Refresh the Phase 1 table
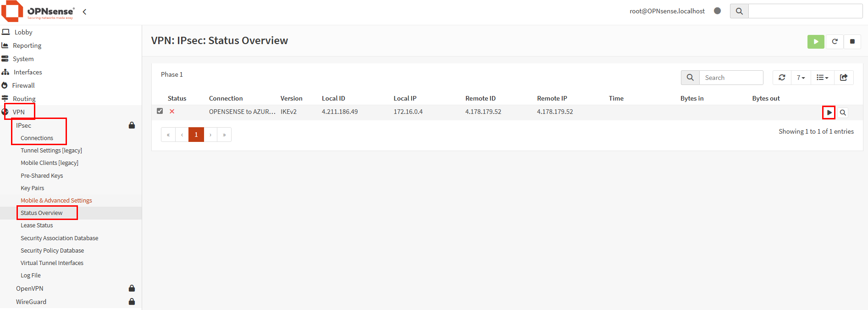The width and height of the screenshot is (868, 310). coord(782,78)
